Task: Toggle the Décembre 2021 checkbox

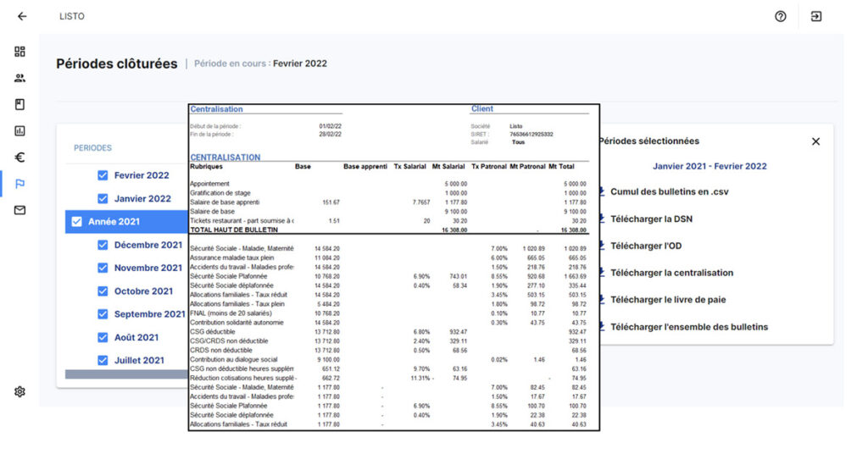Action: click(103, 245)
